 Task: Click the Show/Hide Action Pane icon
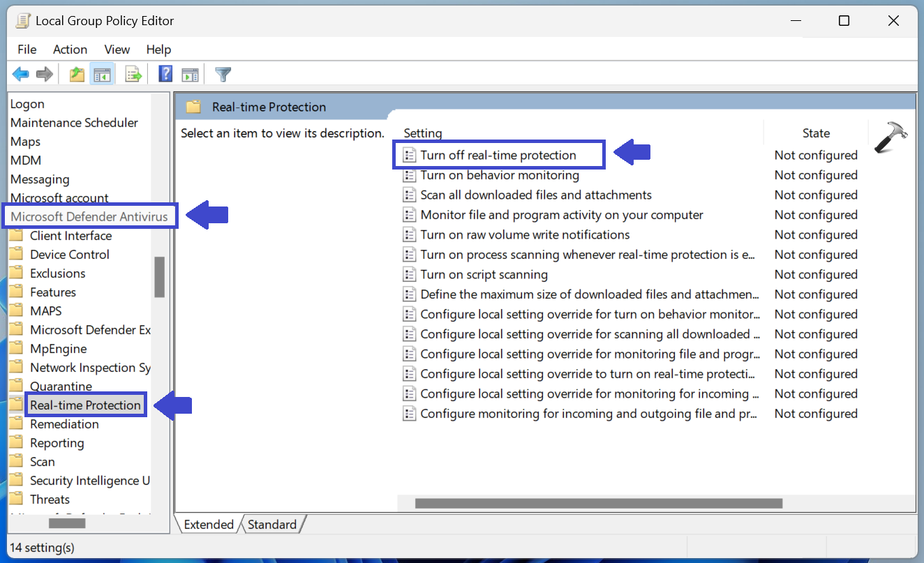[x=191, y=74]
